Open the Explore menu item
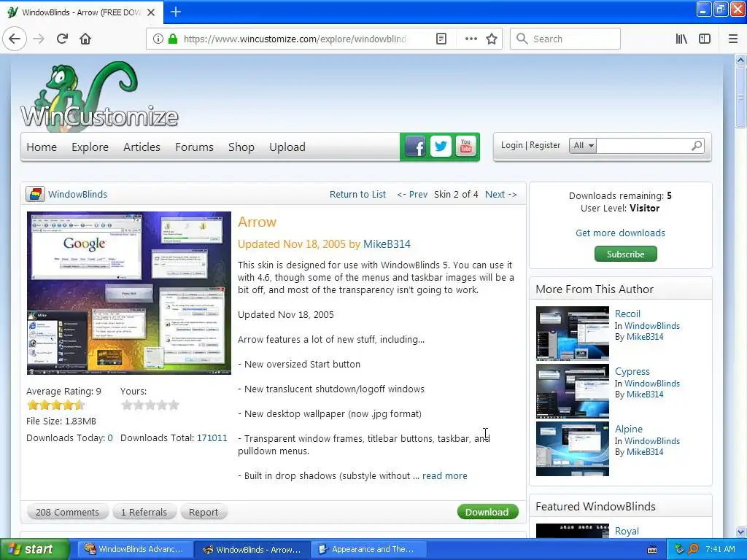The width and height of the screenshot is (747, 560). click(x=90, y=147)
